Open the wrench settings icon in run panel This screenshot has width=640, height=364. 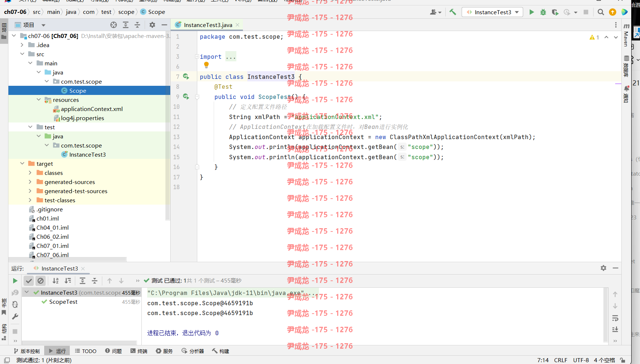click(x=15, y=317)
